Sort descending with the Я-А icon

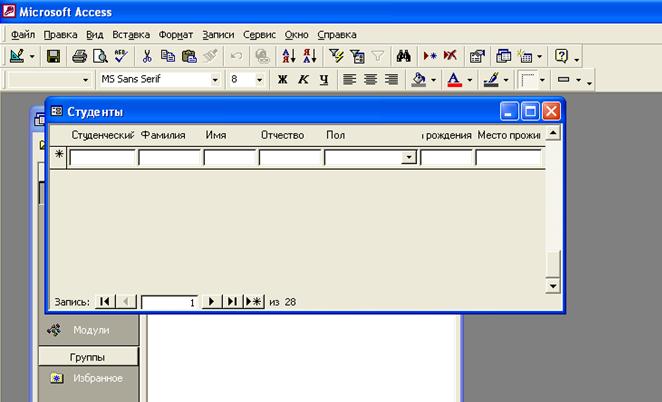pos(309,56)
